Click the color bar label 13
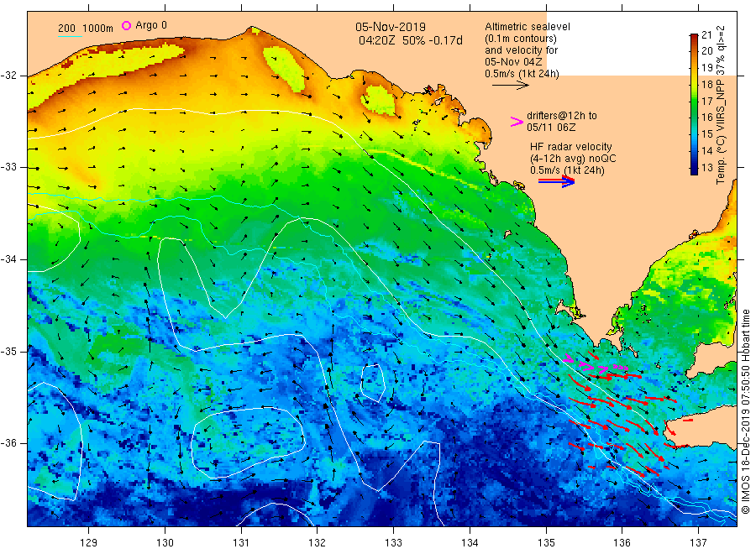 pyautogui.click(x=706, y=168)
